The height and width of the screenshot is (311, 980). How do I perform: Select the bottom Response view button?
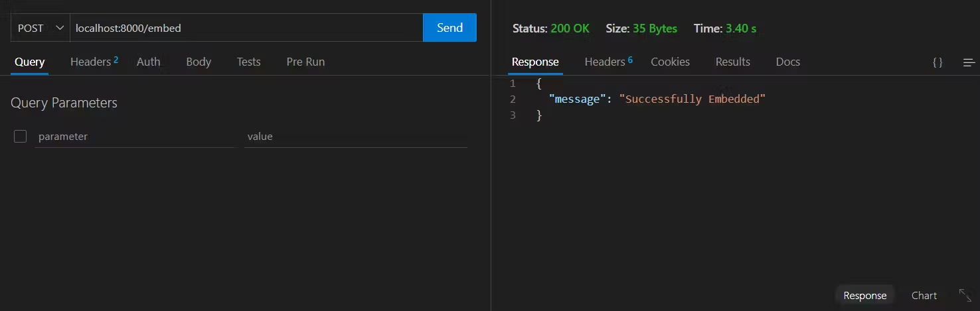point(864,296)
